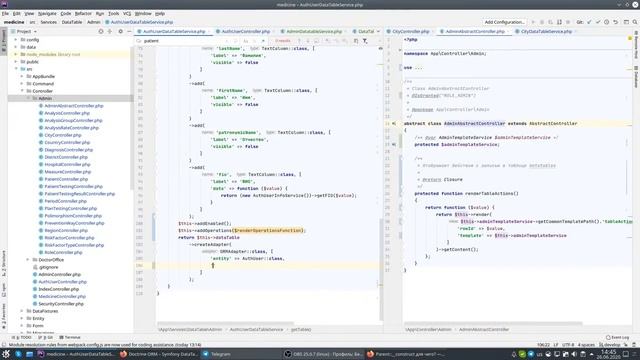Open Git history clock icon
This screenshot has width=640, height=360.
coord(607,22)
